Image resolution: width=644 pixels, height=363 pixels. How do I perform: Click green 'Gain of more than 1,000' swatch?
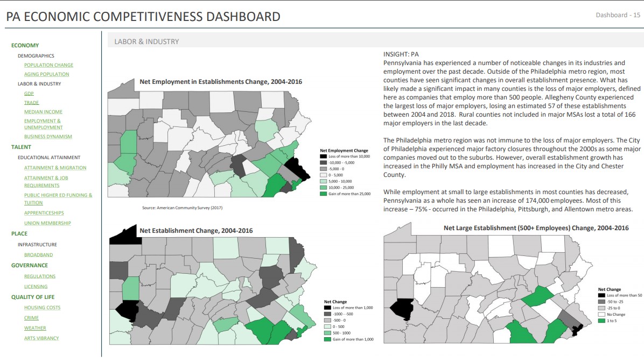pyautogui.click(x=327, y=339)
